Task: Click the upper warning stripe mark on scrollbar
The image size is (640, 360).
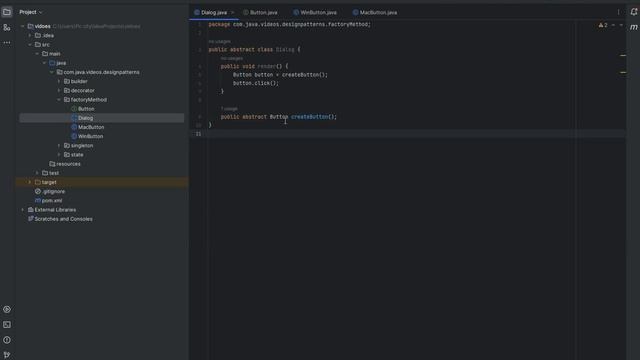Action: 623,55
